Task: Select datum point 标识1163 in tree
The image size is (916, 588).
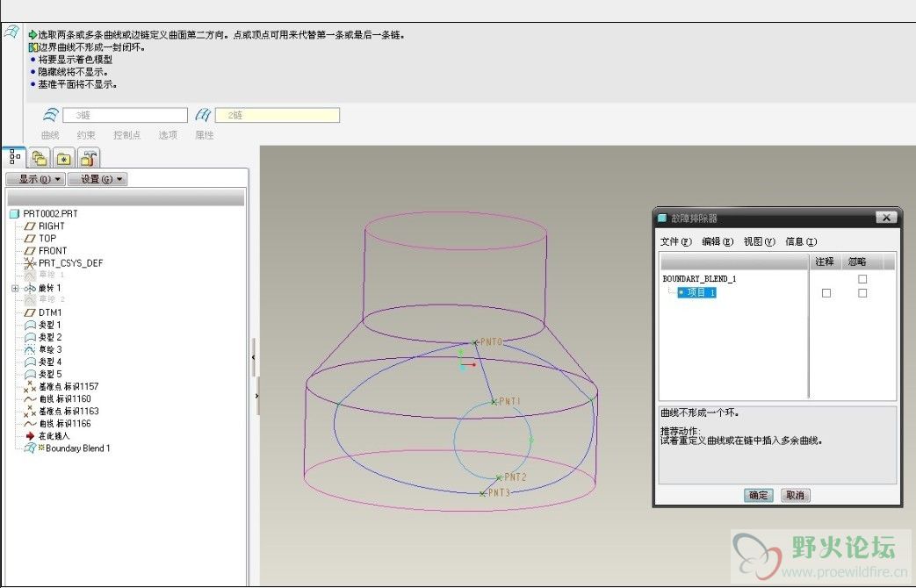Action: [x=61, y=411]
